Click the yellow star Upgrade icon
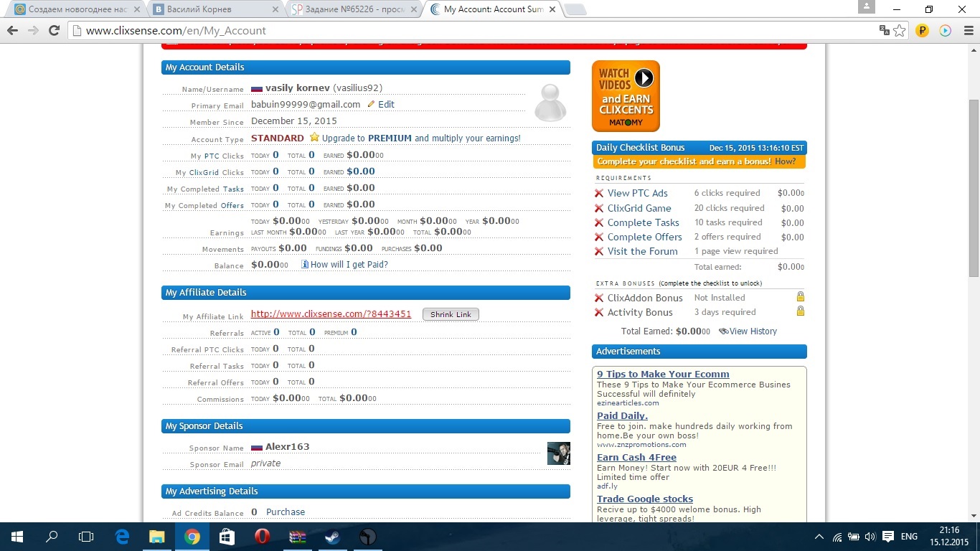980x551 pixels. pos(314,137)
